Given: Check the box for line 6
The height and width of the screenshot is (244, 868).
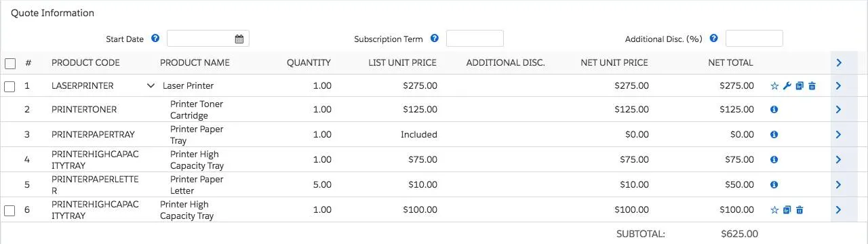Looking at the screenshot, I should (x=9, y=210).
